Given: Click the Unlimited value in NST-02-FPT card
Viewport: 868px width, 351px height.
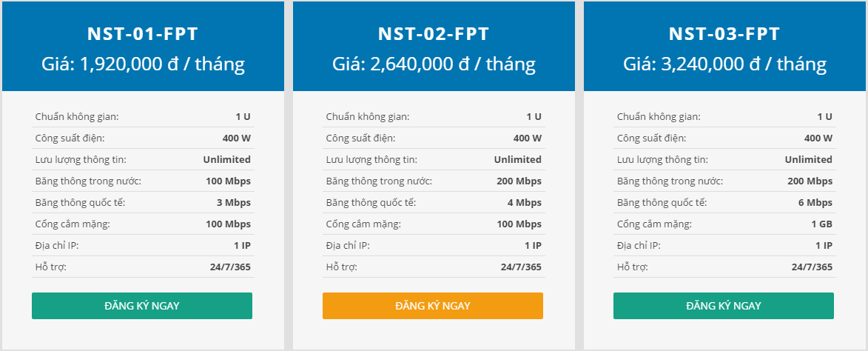Looking at the screenshot, I should 517,159.
